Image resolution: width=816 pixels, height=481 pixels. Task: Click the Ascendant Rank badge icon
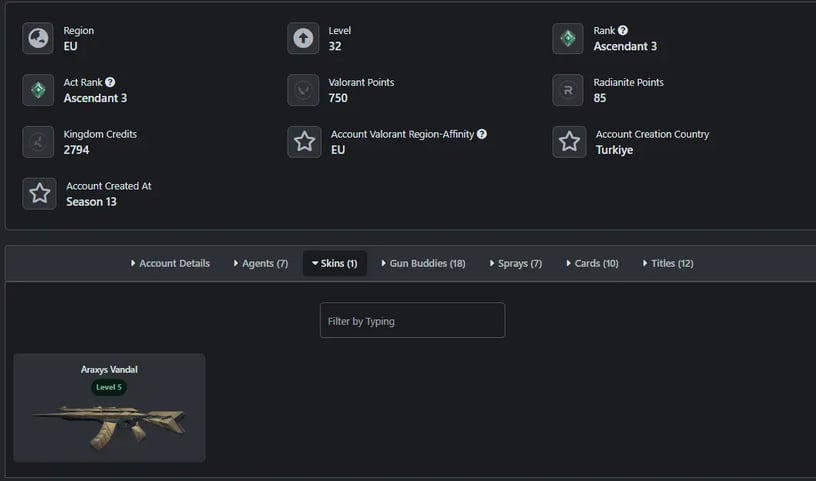(x=568, y=38)
